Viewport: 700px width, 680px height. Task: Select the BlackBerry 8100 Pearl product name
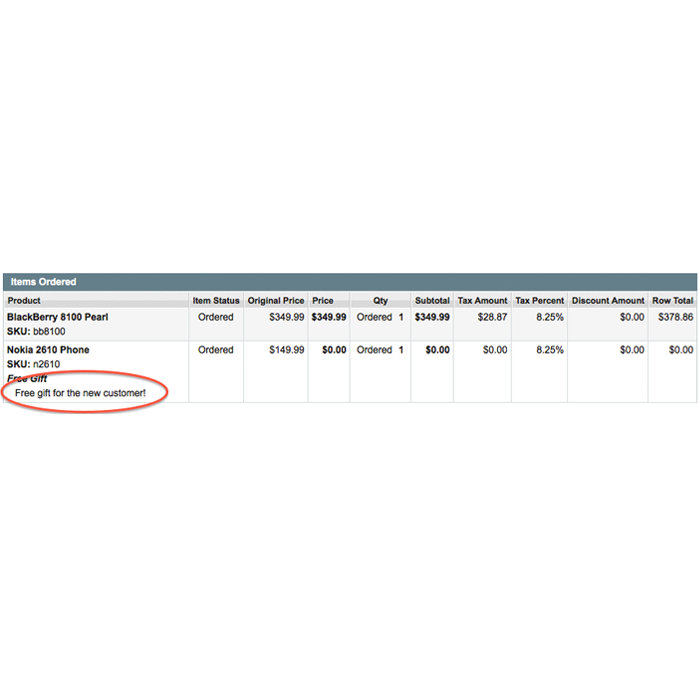pyautogui.click(x=58, y=317)
